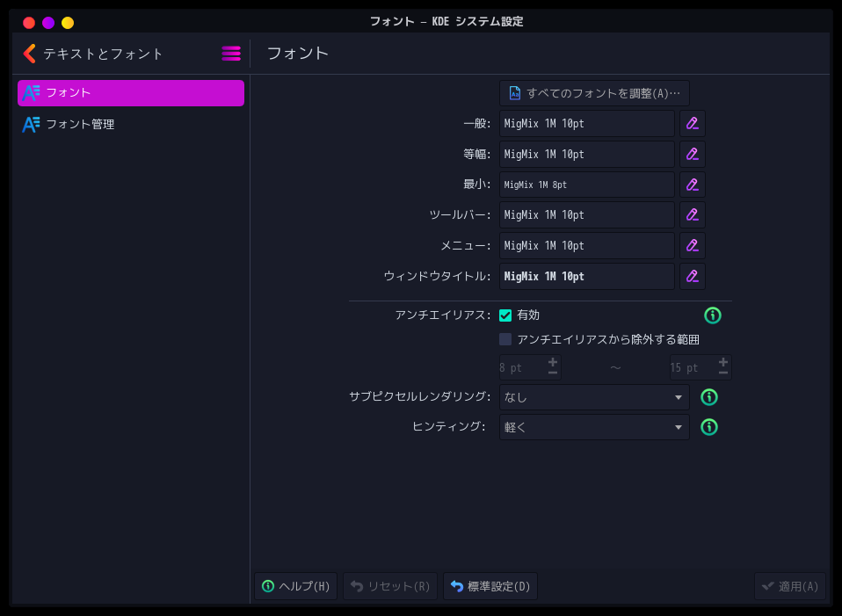Click the 8 pt minimum spinbox
Screen dimensions: 842x616
[529, 367]
